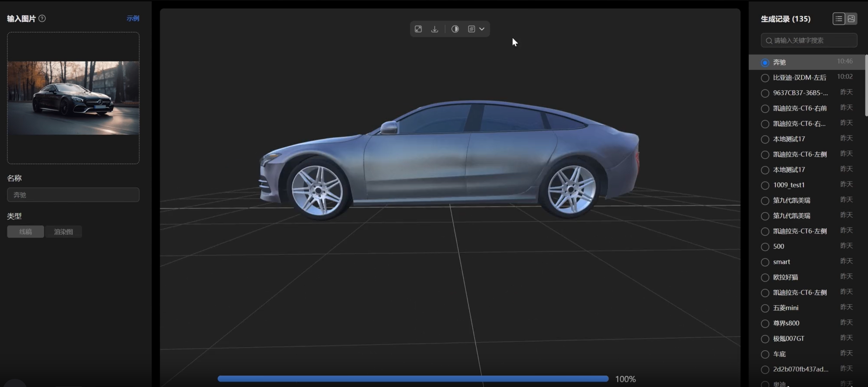Click the 尊界s800 record entry
Viewport: 868px width, 387px height.
coord(786,323)
